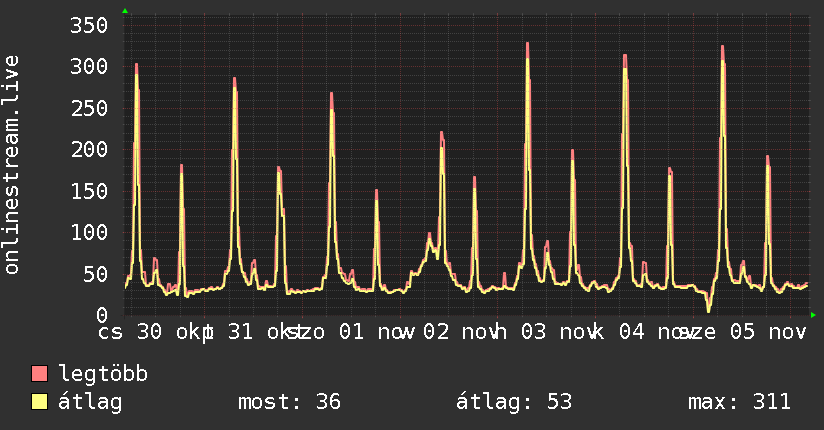
Task: Click the onlinestream.live vertical axis title
Action: coord(11,165)
